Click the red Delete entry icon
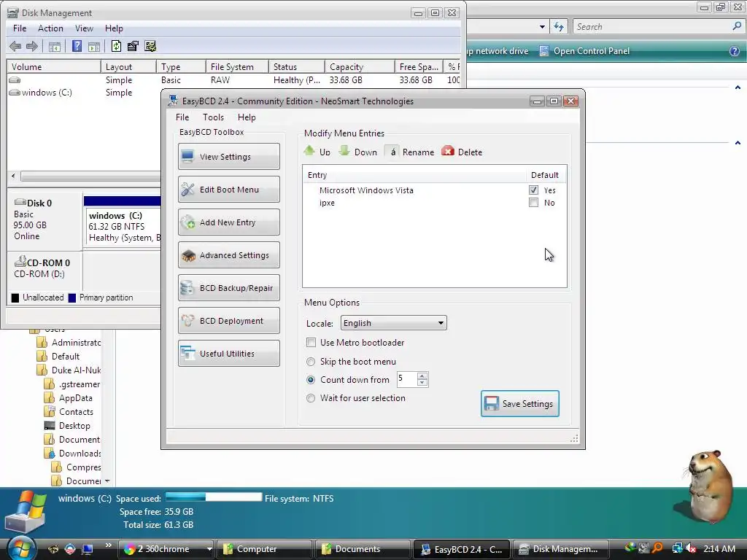The image size is (747, 560). point(448,152)
